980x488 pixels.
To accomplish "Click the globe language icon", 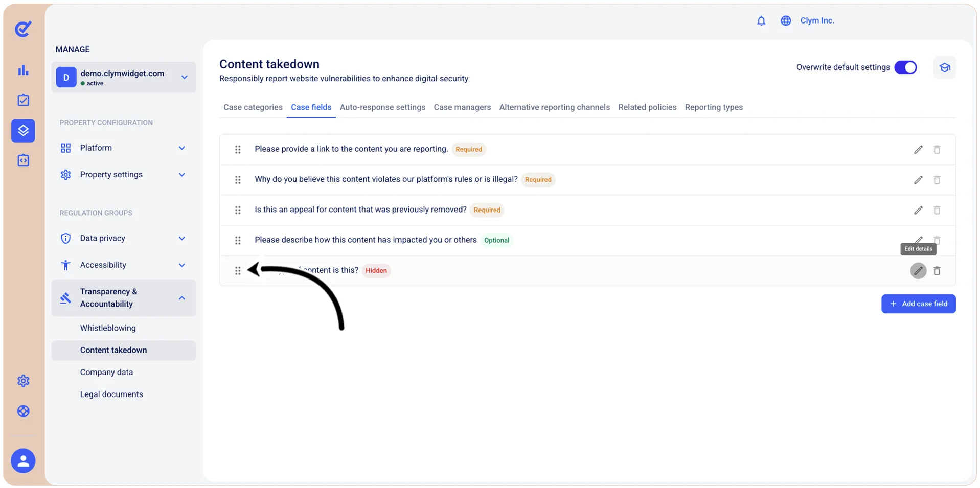I will click(x=786, y=21).
